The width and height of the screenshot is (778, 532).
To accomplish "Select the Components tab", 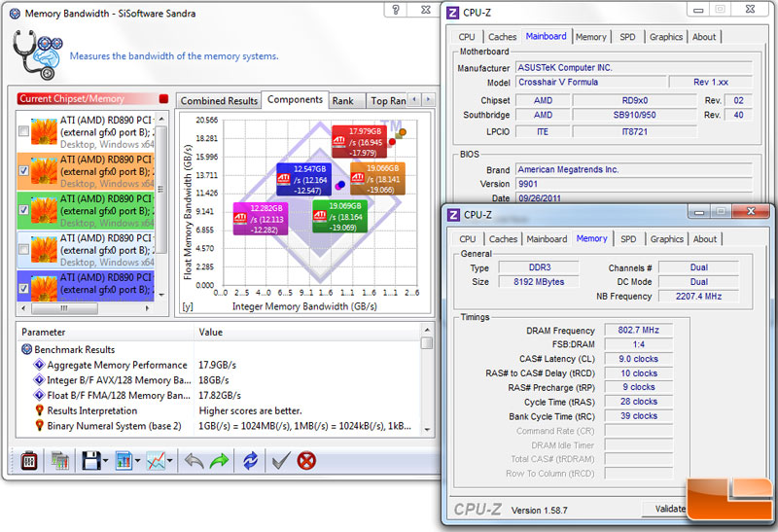I will click(x=295, y=99).
